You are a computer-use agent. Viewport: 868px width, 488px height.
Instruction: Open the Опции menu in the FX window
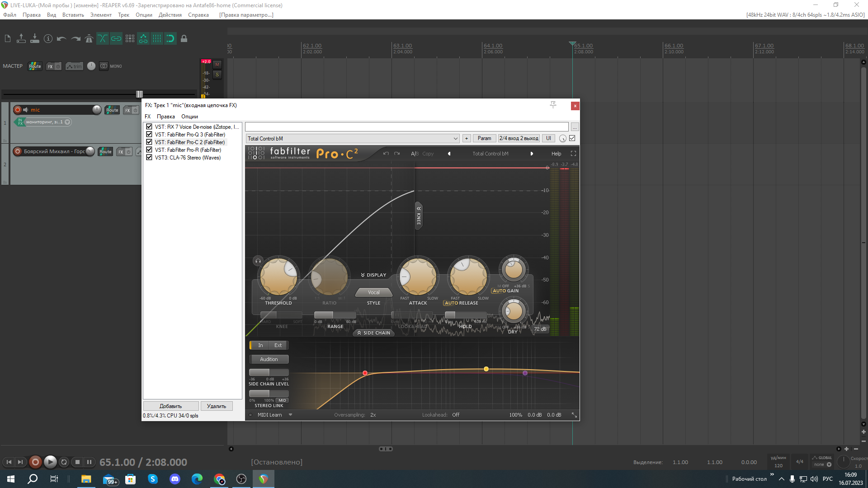click(189, 117)
